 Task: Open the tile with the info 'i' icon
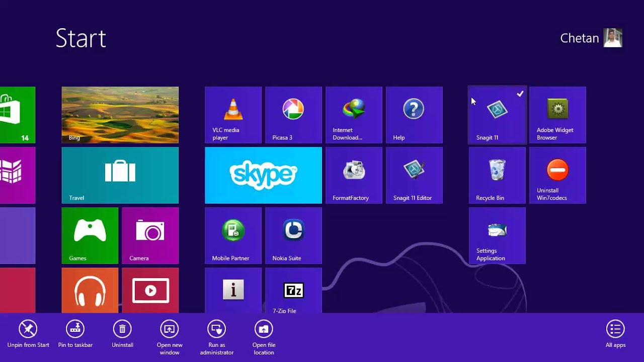click(x=233, y=290)
